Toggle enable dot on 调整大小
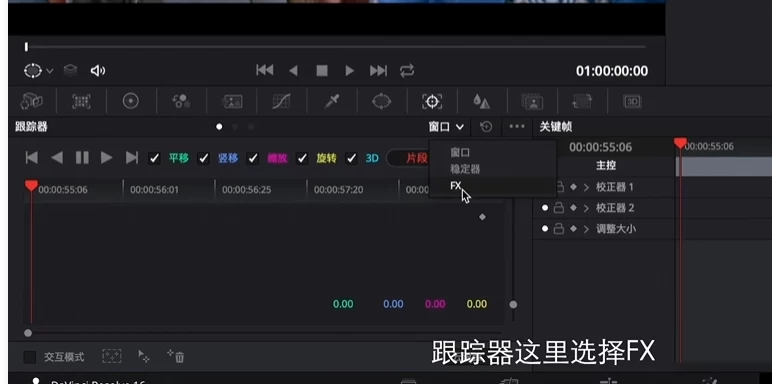This screenshot has height=384, width=772. click(x=545, y=228)
